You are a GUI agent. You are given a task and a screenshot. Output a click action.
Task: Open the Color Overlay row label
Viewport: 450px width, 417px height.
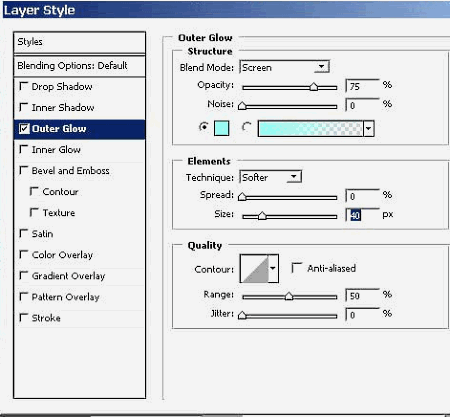click(x=62, y=255)
